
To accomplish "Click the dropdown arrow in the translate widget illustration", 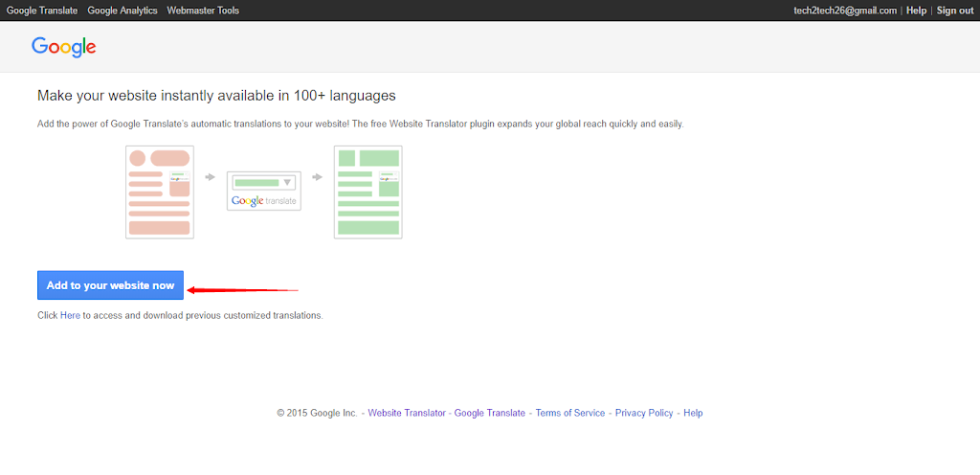I will pos(287,182).
